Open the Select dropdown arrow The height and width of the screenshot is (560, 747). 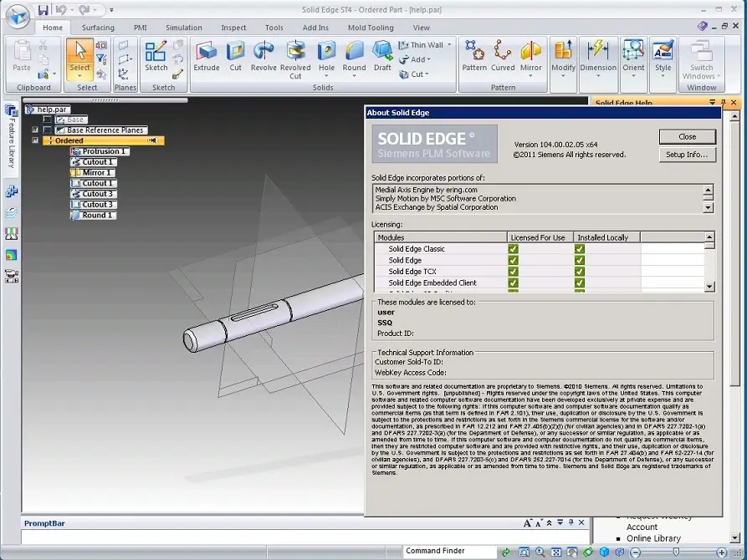pyautogui.click(x=79, y=76)
